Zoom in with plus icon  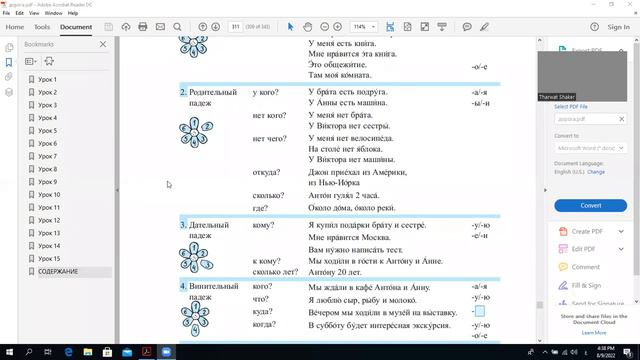[338, 27]
